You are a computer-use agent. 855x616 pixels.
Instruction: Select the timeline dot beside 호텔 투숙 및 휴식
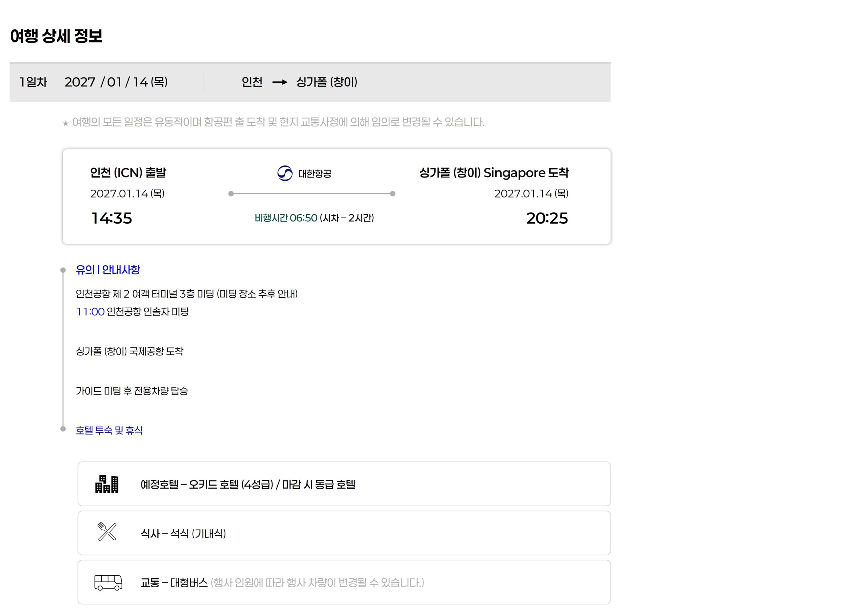pyautogui.click(x=63, y=429)
